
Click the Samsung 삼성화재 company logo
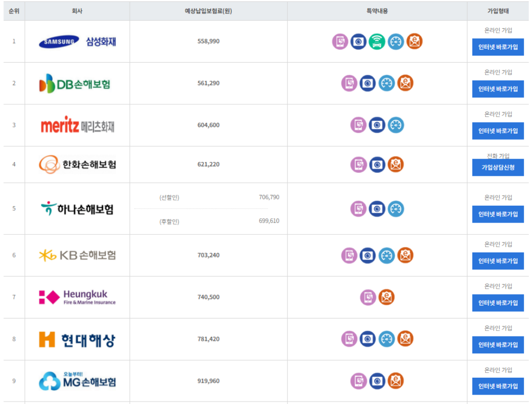(x=78, y=41)
